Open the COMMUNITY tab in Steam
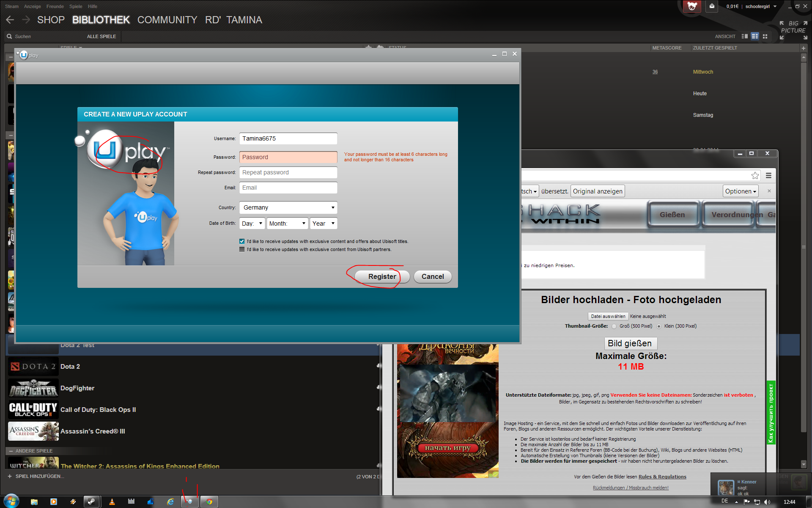Viewport: 812px width, 508px height. pyautogui.click(x=167, y=20)
